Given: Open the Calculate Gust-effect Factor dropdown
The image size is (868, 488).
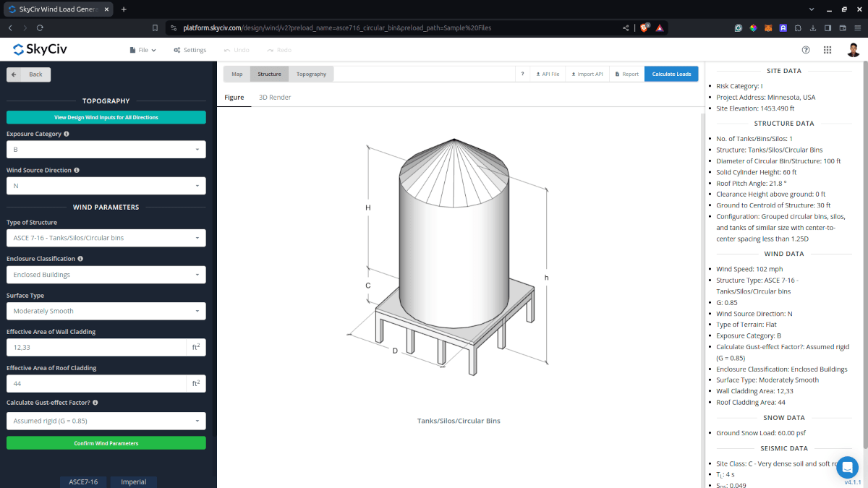Looking at the screenshot, I should (106, 421).
